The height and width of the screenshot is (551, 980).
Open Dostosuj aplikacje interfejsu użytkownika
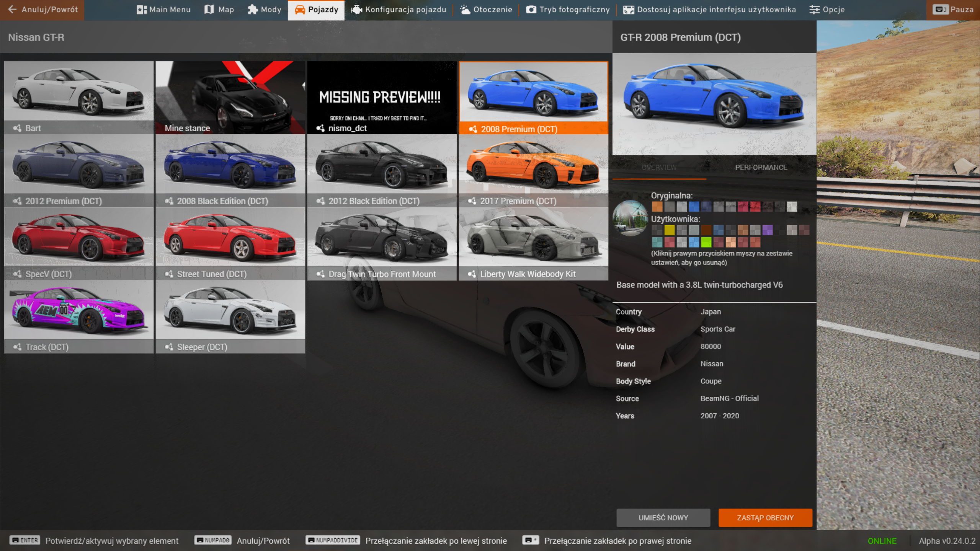709,10
